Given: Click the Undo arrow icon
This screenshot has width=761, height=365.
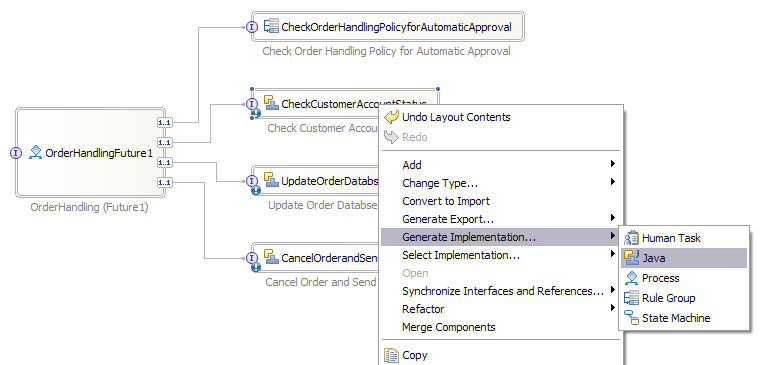Looking at the screenshot, I should pos(391,117).
